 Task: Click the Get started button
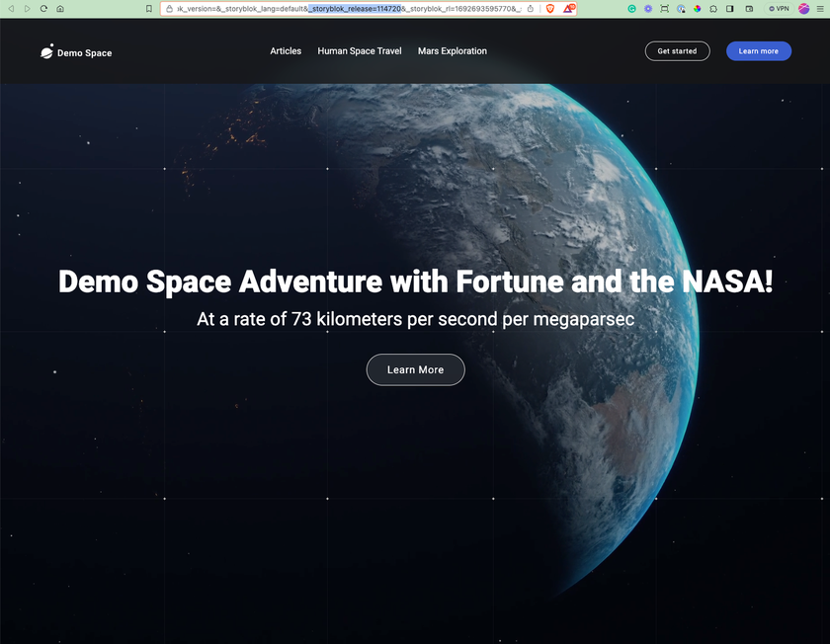click(x=677, y=50)
